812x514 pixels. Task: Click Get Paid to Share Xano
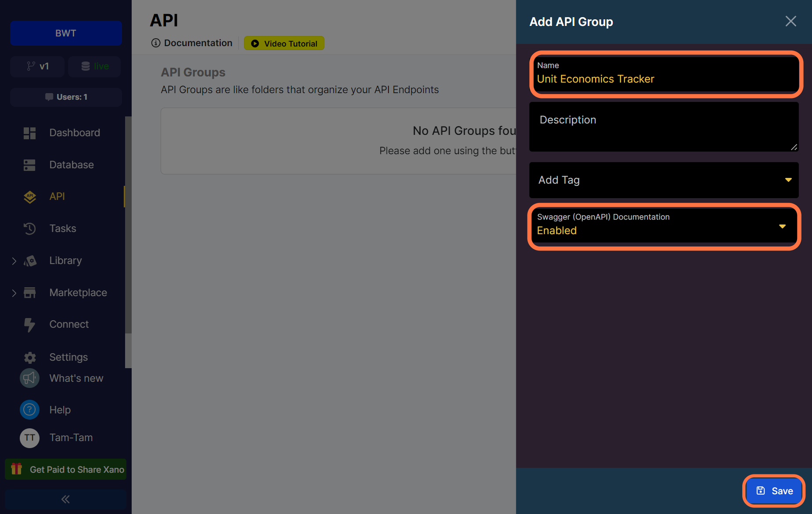(66, 469)
